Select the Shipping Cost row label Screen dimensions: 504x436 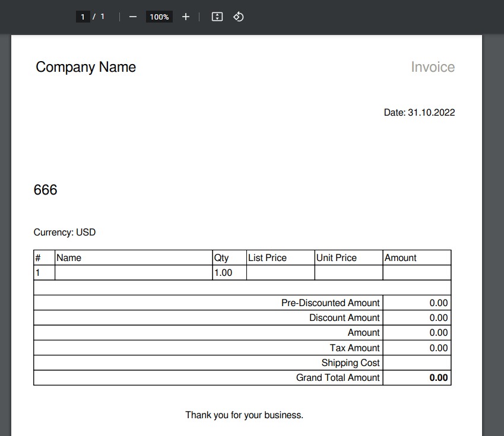350,362
